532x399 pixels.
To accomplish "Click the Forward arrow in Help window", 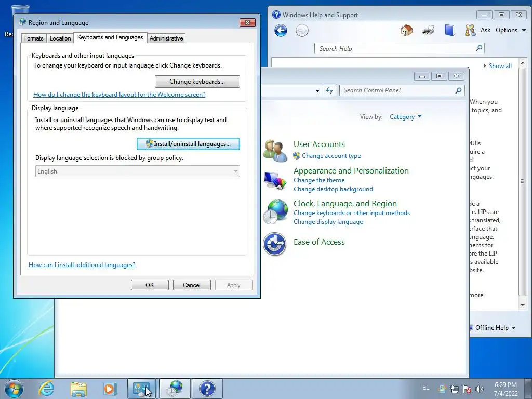I will coord(302,31).
